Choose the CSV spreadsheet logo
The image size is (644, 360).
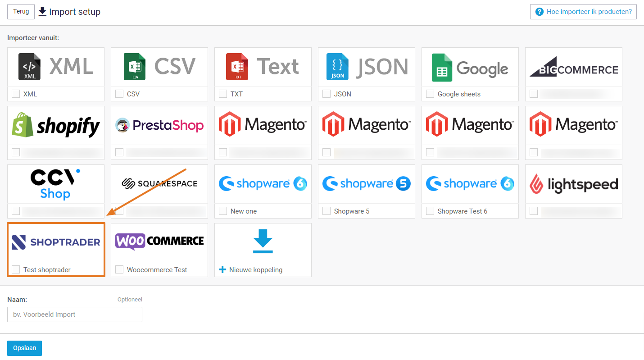[x=159, y=67]
